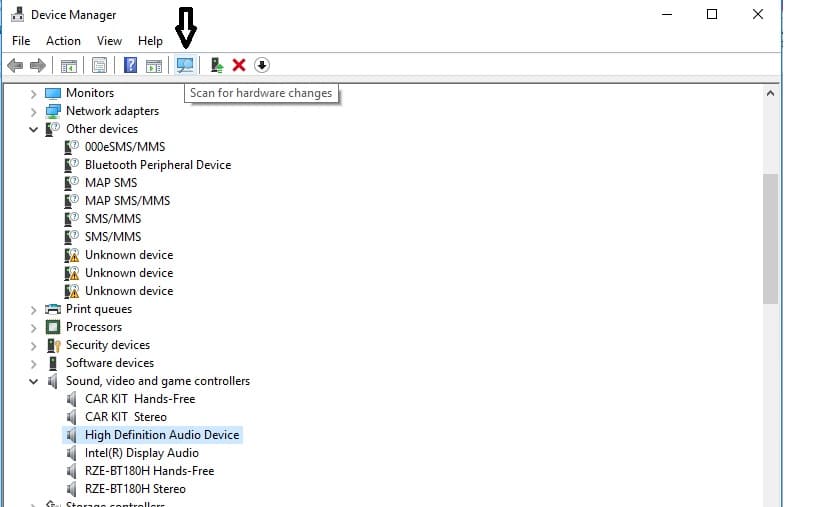Click the vertical scrollbar thumb
Image resolution: width=819 pixels, height=507 pixels.
click(x=770, y=238)
